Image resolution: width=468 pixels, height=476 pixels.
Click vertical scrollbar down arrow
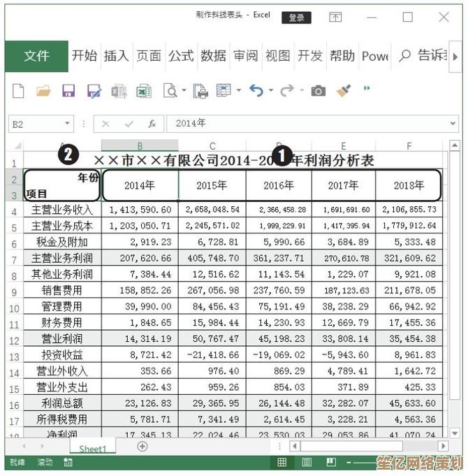[x=454, y=433]
